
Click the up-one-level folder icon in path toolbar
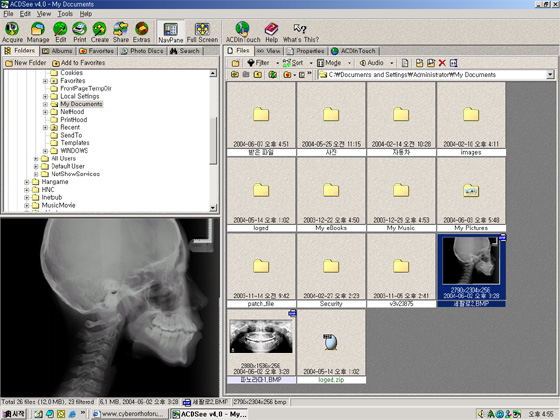(258, 75)
